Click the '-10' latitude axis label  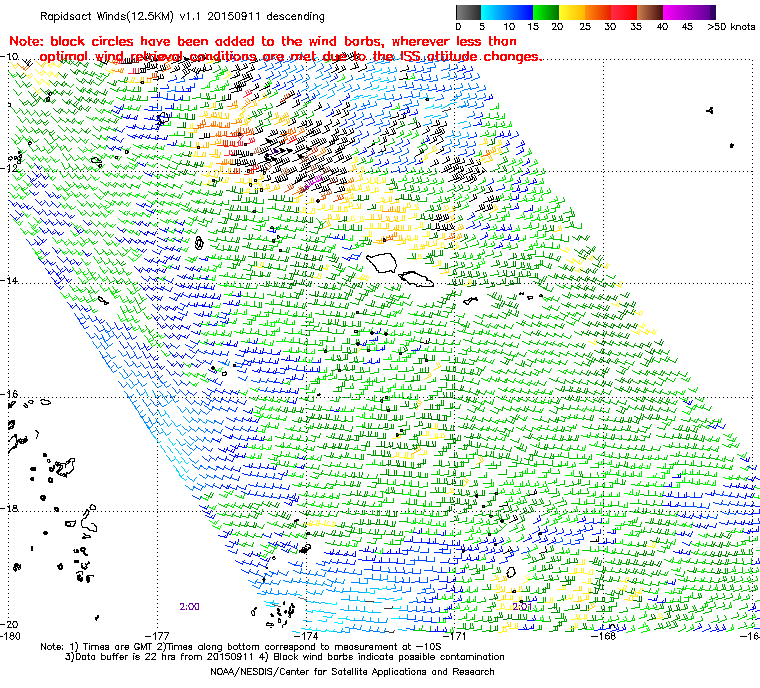pyautogui.click(x=9, y=56)
